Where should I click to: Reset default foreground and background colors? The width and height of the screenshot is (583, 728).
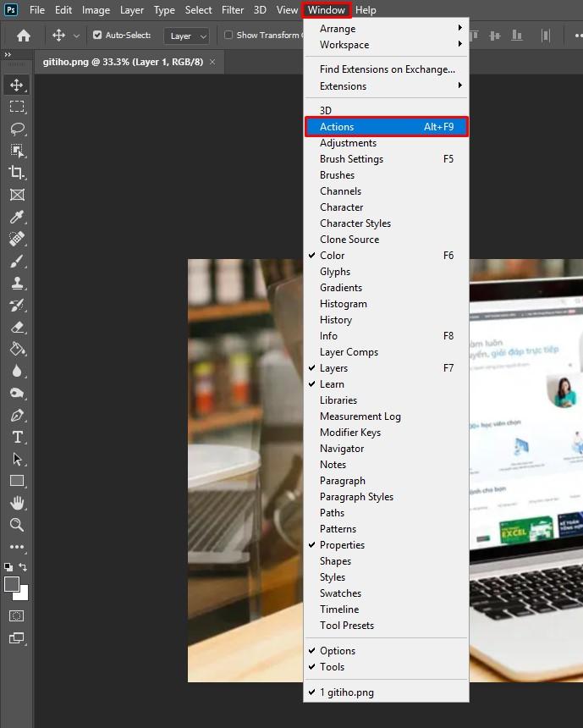point(8,567)
